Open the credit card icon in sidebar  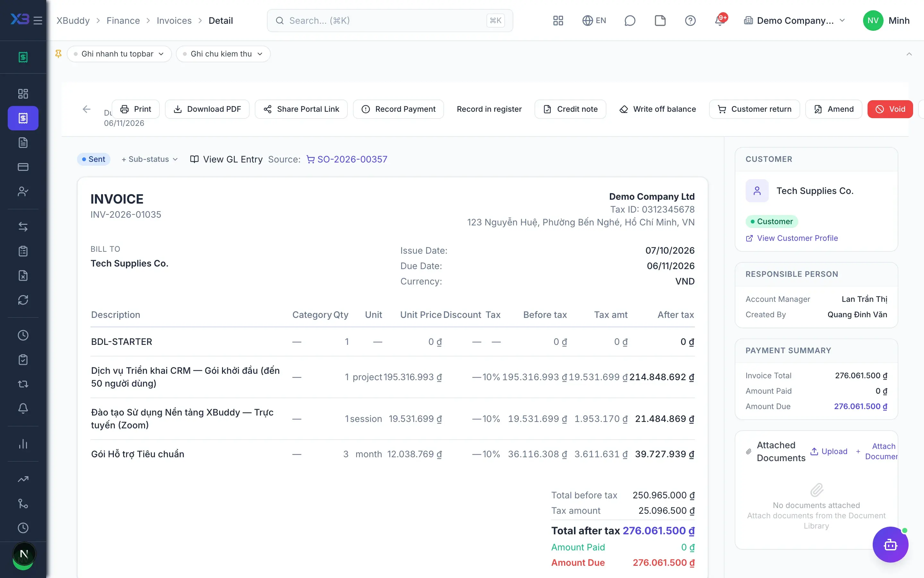pyautogui.click(x=23, y=167)
